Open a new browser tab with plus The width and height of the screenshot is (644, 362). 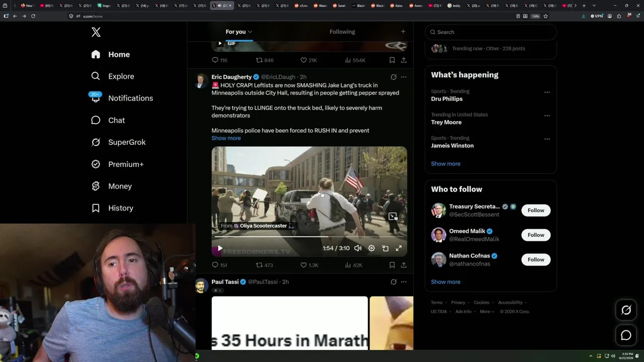coord(584,6)
